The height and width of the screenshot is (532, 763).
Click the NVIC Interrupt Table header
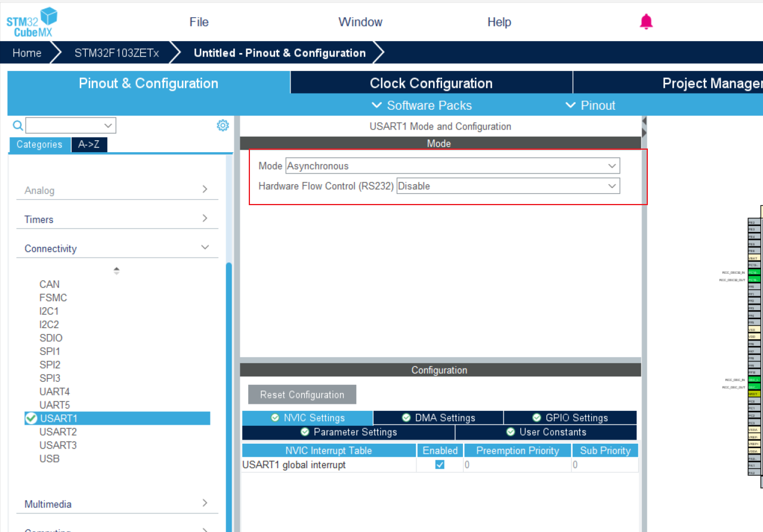click(329, 450)
